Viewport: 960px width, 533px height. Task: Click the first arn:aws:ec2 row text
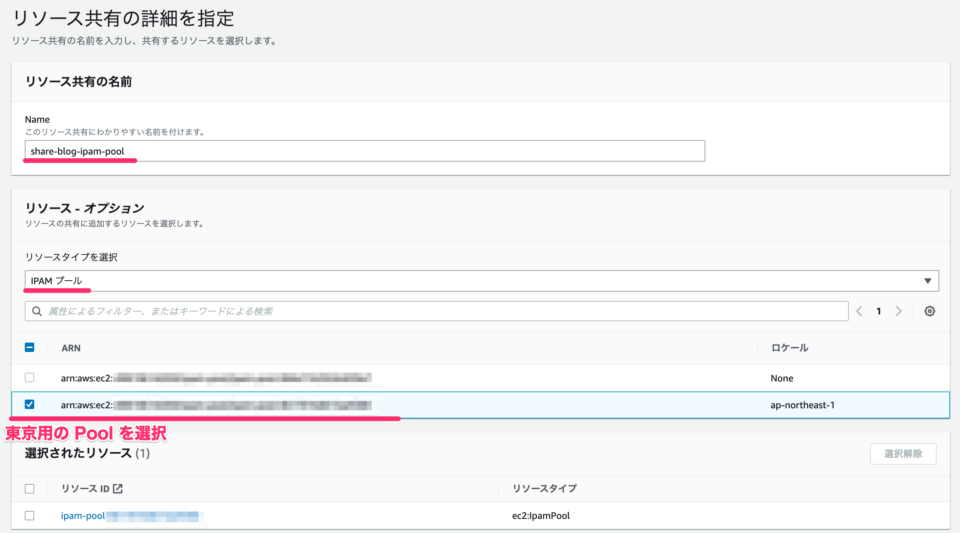click(x=216, y=378)
